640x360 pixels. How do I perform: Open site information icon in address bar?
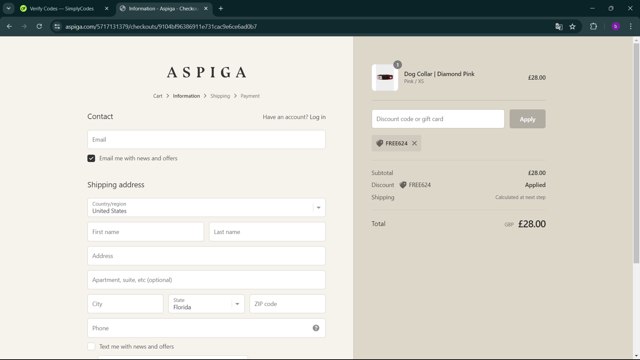pos(57,27)
